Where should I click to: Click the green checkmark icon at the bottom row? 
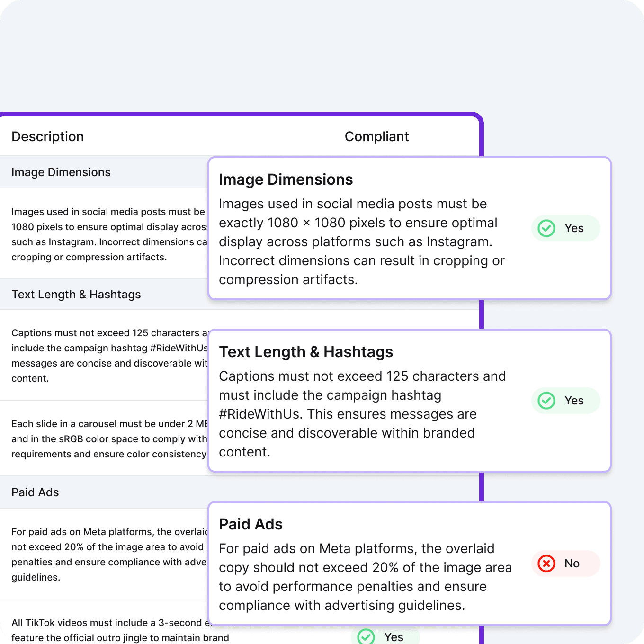pos(365,637)
